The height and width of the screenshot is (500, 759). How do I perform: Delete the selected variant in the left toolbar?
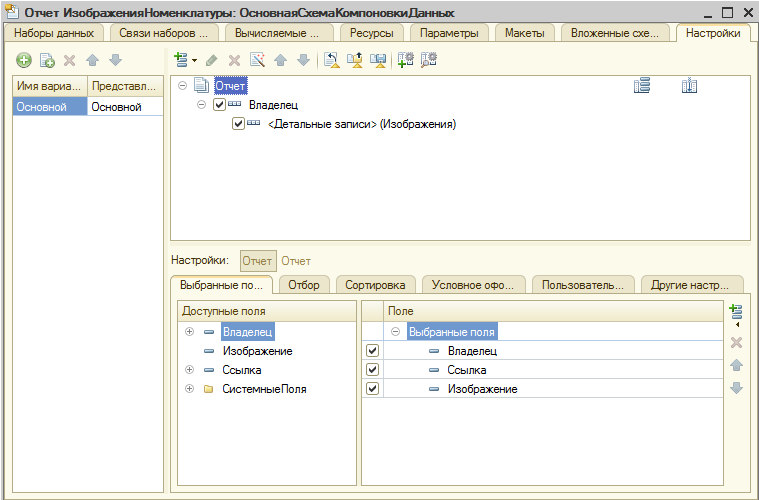[x=70, y=61]
